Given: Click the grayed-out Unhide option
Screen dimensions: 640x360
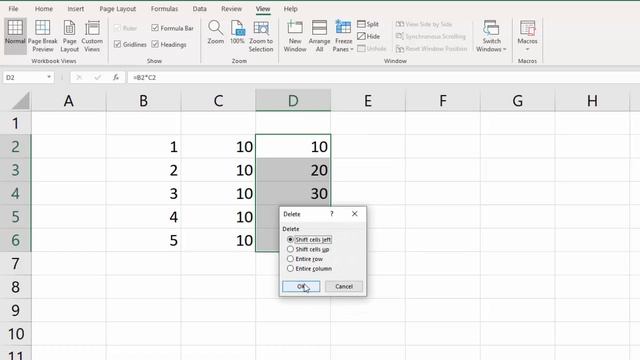Looking at the screenshot, I should (x=372, y=49).
